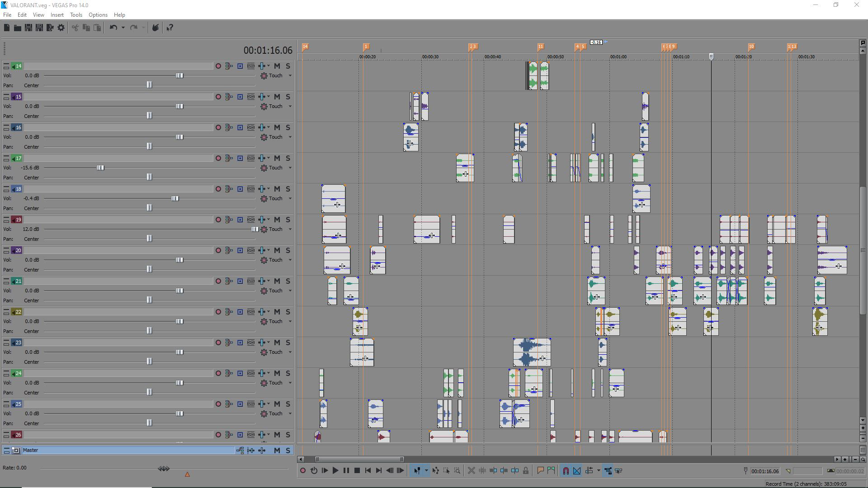868x488 pixels.
Task: Click timeline marker 10 on the ruler
Action: click(x=751, y=47)
